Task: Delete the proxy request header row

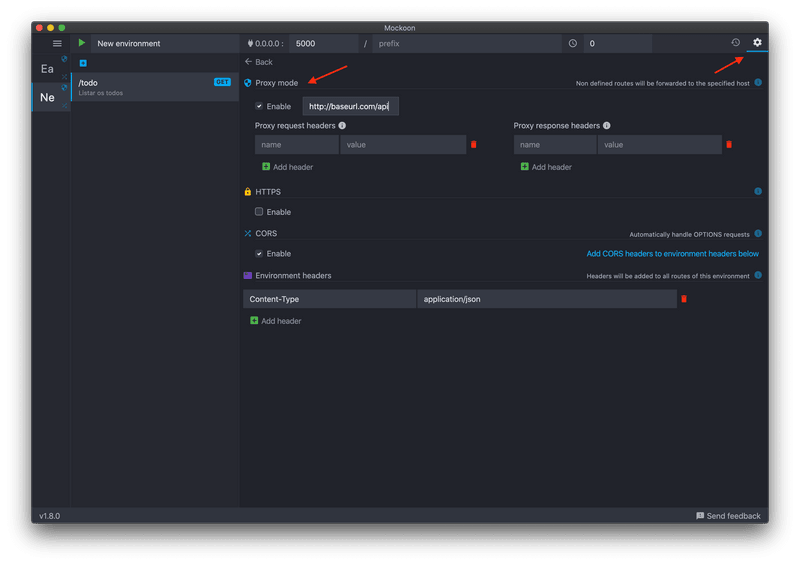Action: (x=473, y=144)
